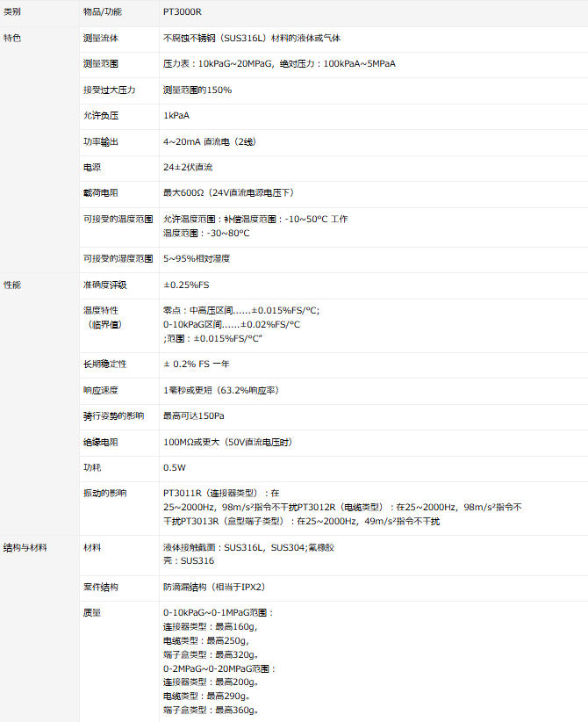Click the '最高可达150Pa' value
Image resolution: width=588 pixels, height=722 pixels.
[194, 415]
